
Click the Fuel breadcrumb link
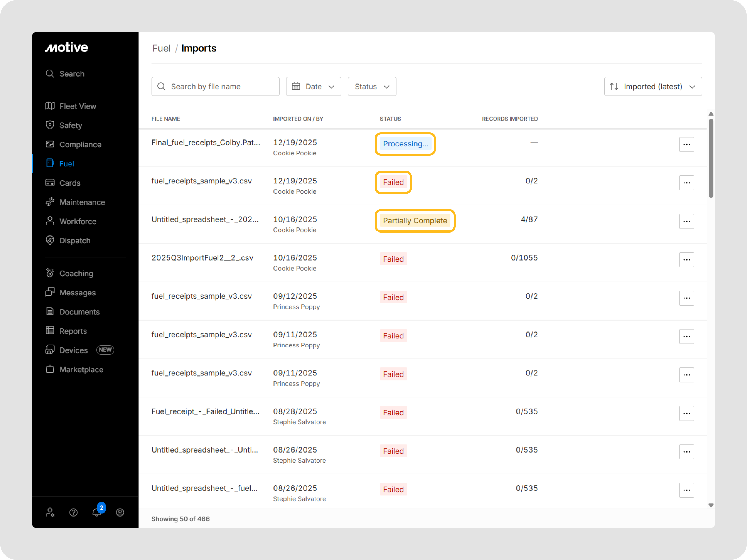tap(161, 48)
